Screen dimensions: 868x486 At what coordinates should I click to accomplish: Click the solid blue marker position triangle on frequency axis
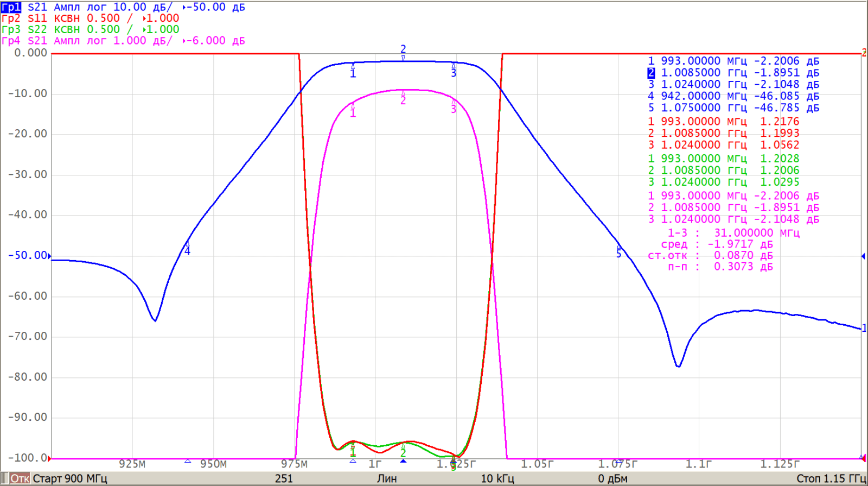tap(403, 461)
